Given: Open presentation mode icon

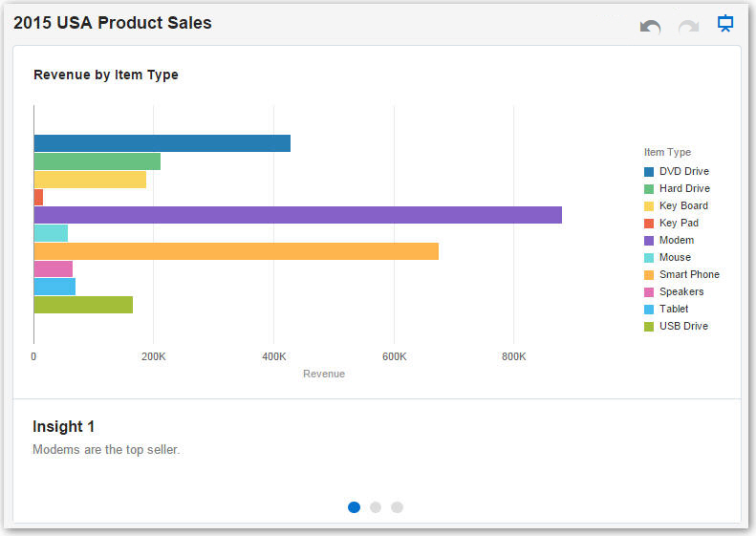Looking at the screenshot, I should point(725,23).
